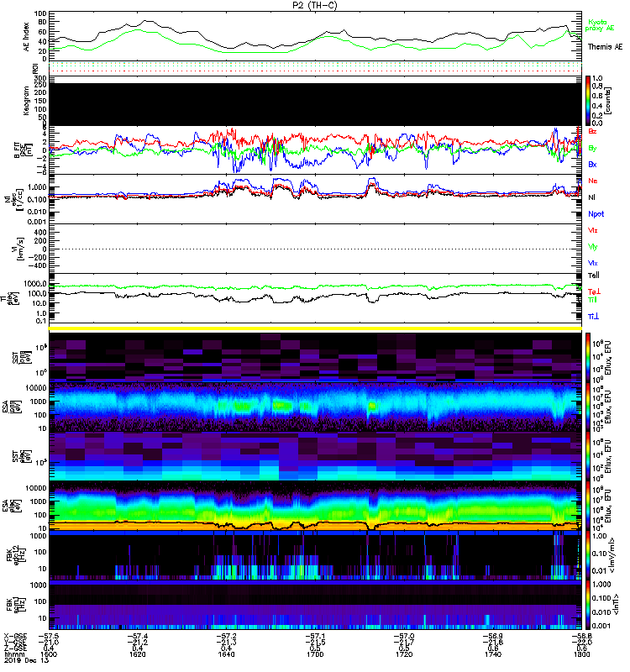Click the Keogram counts color bar

click(x=588, y=101)
